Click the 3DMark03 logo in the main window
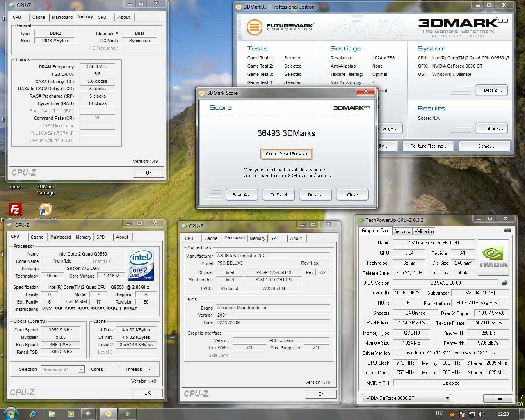Screen dimensions: 525x420 [x=463, y=27]
